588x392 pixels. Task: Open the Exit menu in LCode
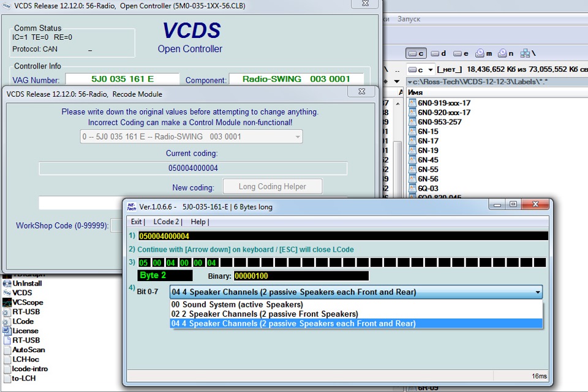point(136,222)
